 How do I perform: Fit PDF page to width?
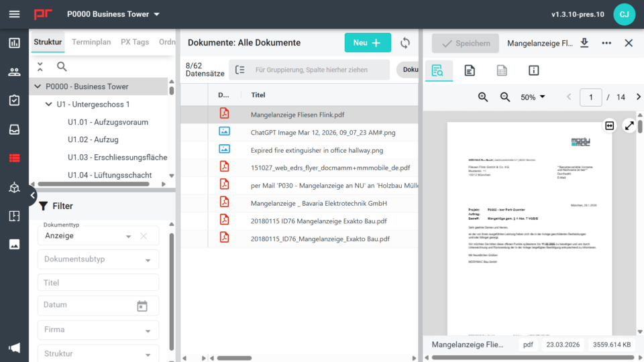(609, 125)
